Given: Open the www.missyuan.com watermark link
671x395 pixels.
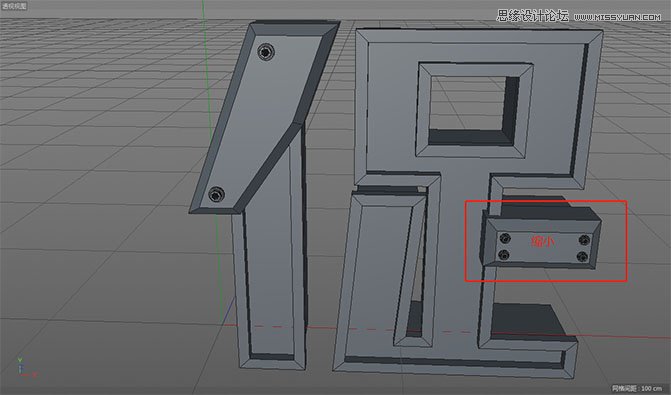Looking at the screenshot, I should pyautogui.click(x=617, y=17).
